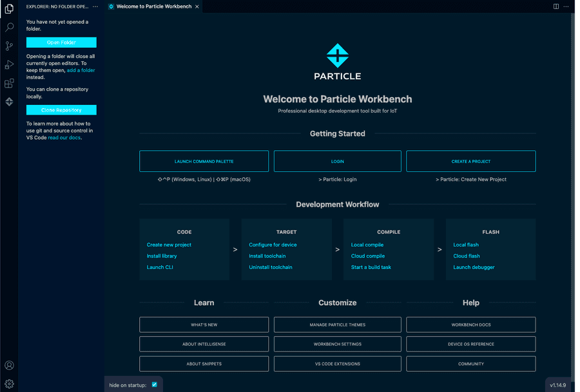The height and width of the screenshot is (392, 580).
Task: Click Launch Command Palette button
Action: click(x=204, y=161)
